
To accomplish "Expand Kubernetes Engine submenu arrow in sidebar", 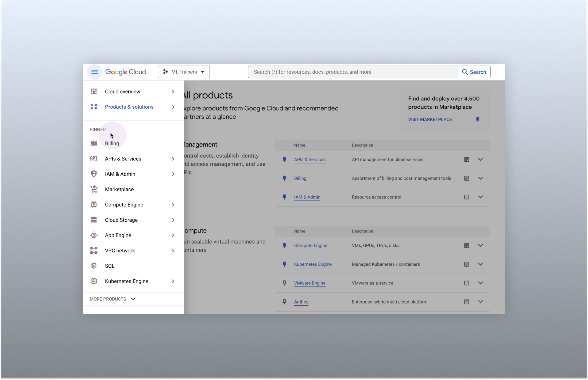I will click(173, 281).
